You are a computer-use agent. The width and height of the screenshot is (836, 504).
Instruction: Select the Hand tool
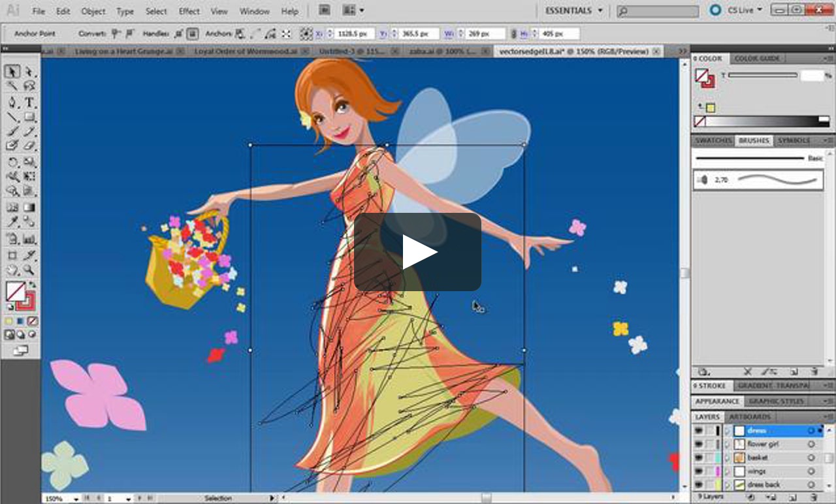pos(12,270)
